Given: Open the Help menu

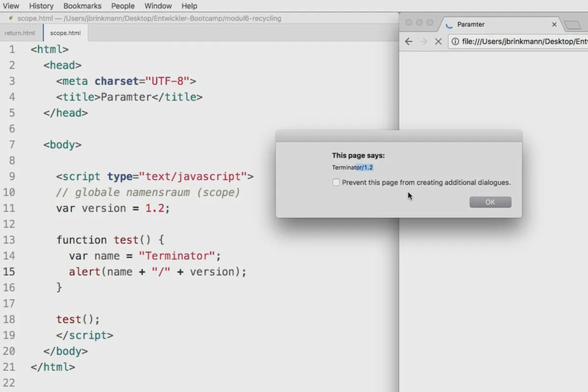Looking at the screenshot, I should (189, 6).
